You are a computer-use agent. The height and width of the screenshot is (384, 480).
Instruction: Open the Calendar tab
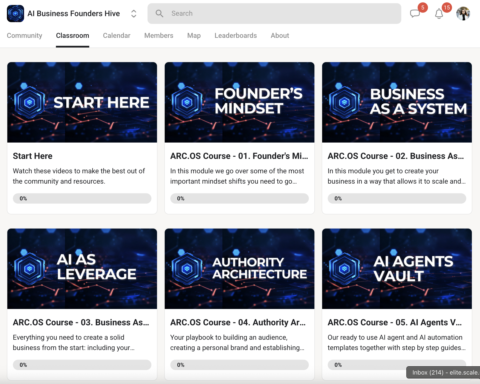[116, 35]
